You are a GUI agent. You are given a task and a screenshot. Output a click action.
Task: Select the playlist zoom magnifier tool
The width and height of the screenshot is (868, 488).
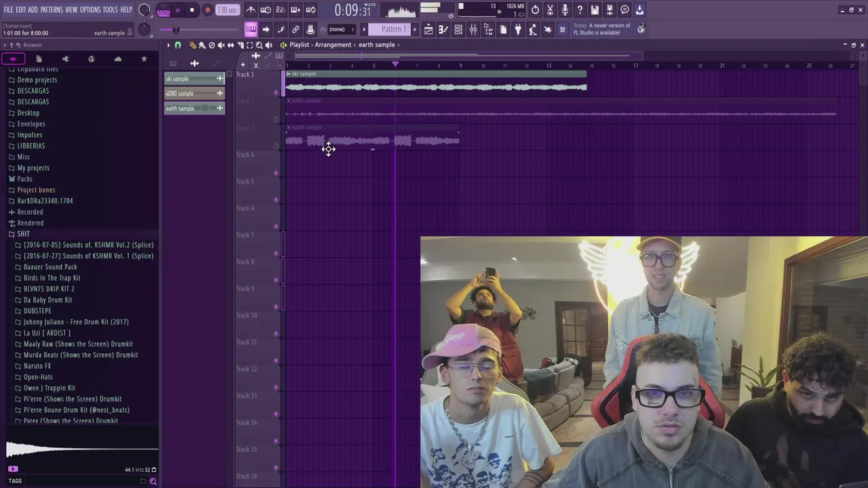click(x=259, y=45)
